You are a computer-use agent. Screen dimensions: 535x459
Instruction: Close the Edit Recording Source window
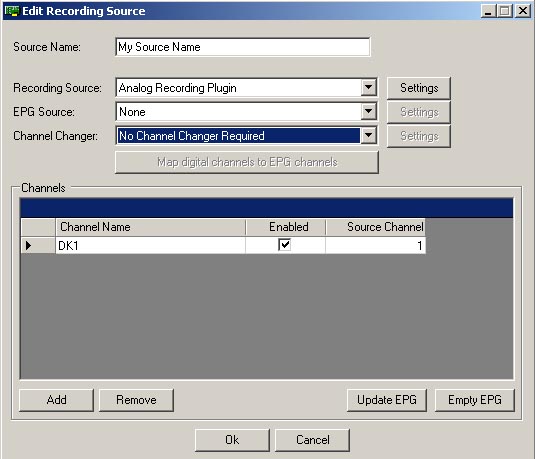pos(523,11)
